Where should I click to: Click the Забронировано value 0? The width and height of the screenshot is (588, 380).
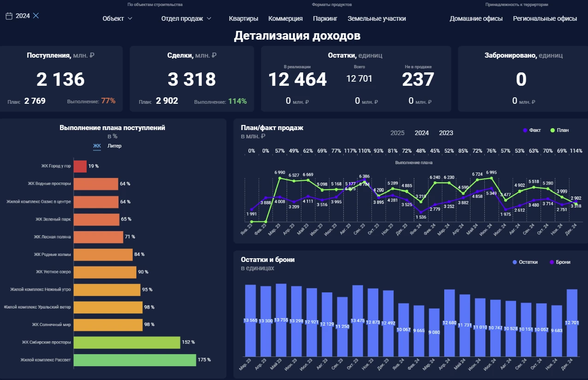pyautogui.click(x=521, y=79)
